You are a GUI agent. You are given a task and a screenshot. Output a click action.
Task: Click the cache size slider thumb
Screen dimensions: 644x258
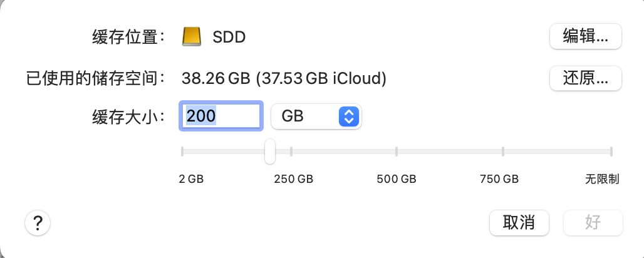[x=269, y=151]
